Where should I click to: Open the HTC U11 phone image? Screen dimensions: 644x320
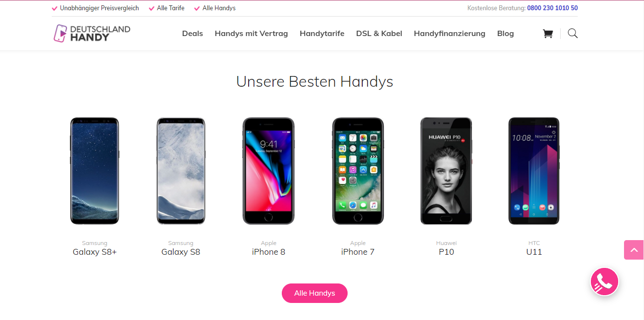534,171
